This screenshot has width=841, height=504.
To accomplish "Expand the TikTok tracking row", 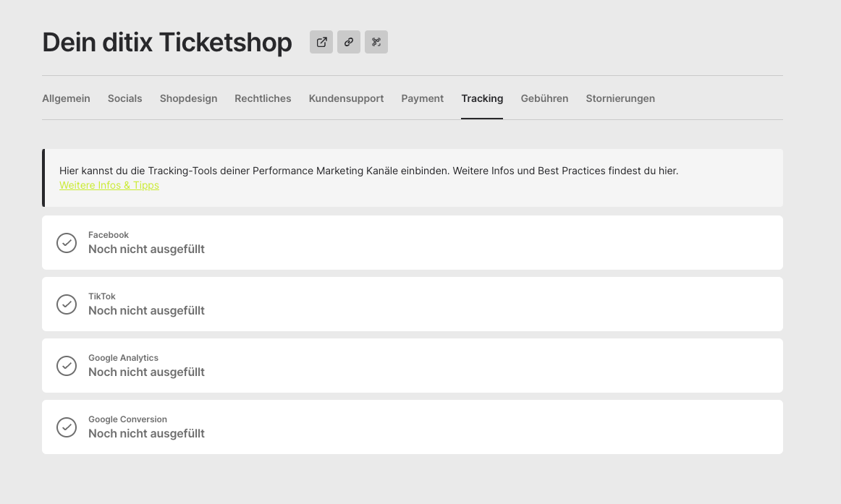I will click(x=413, y=304).
